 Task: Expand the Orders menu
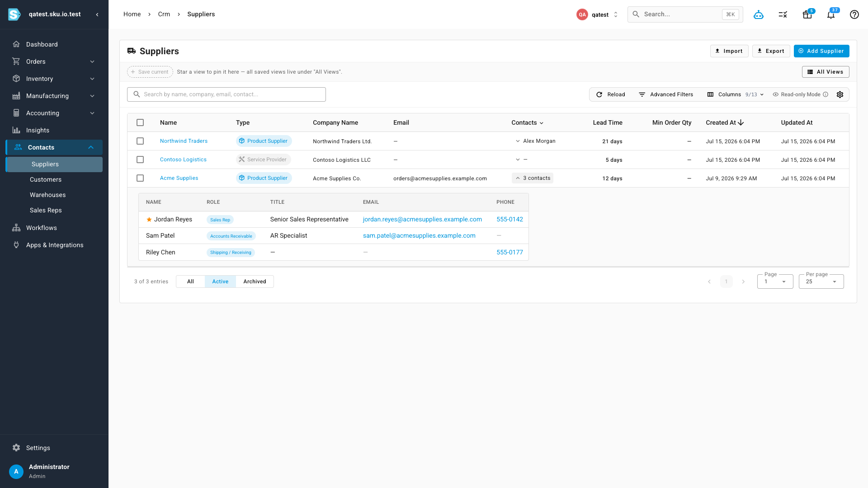(54, 61)
